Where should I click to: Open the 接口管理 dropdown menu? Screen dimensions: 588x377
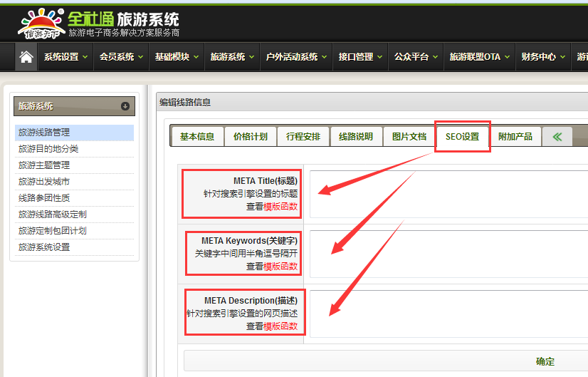(359, 57)
